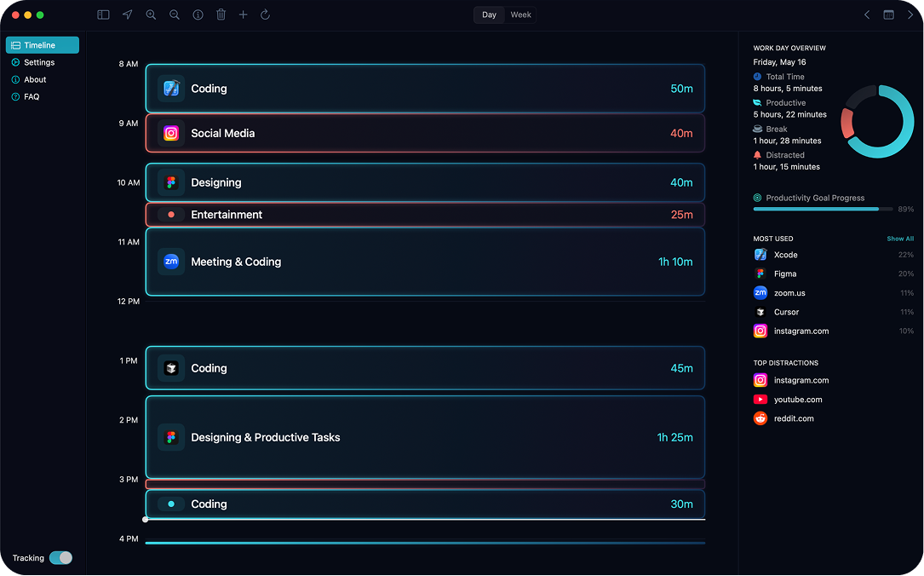Refresh the timeline with the reload icon
The image size is (924, 576).
pyautogui.click(x=265, y=14)
